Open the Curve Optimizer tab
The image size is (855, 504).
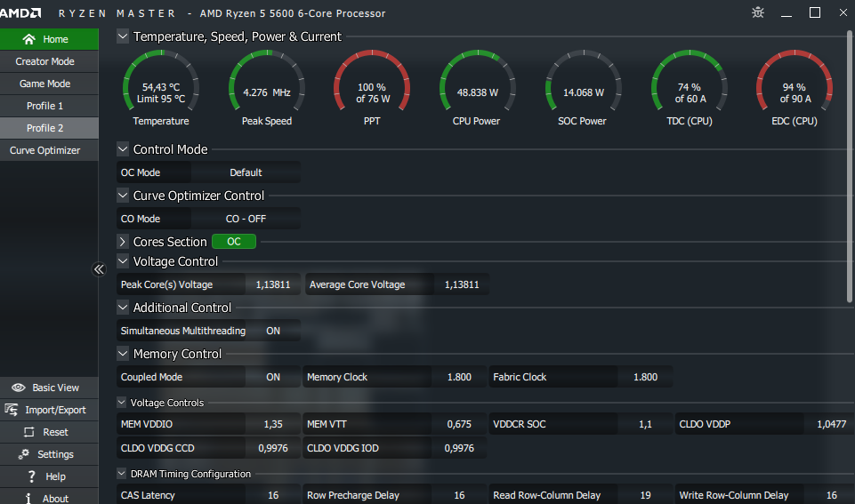tap(45, 150)
